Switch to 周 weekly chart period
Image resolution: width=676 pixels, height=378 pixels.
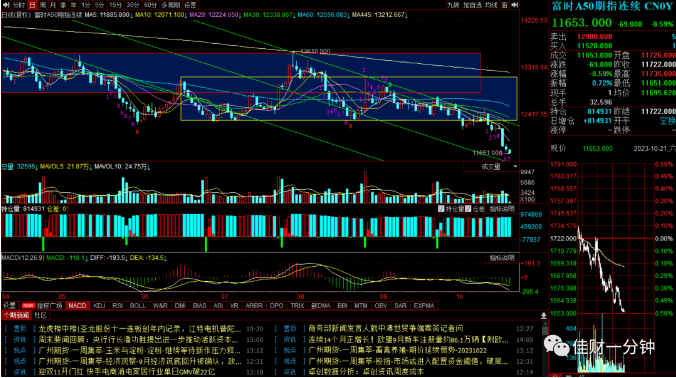43,5
